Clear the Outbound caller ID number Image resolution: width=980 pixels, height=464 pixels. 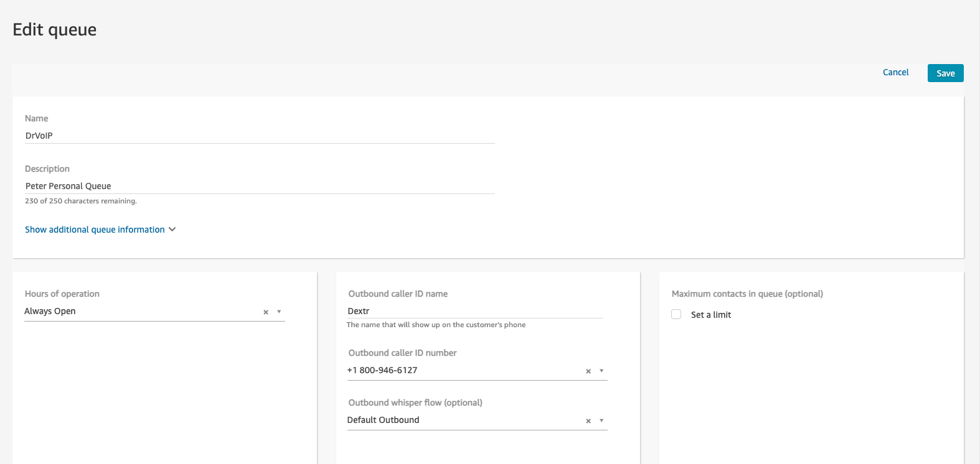click(588, 371)
